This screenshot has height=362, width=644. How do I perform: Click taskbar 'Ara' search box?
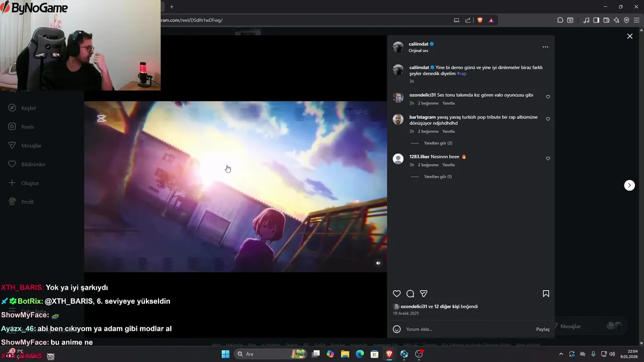coord(272,354)
